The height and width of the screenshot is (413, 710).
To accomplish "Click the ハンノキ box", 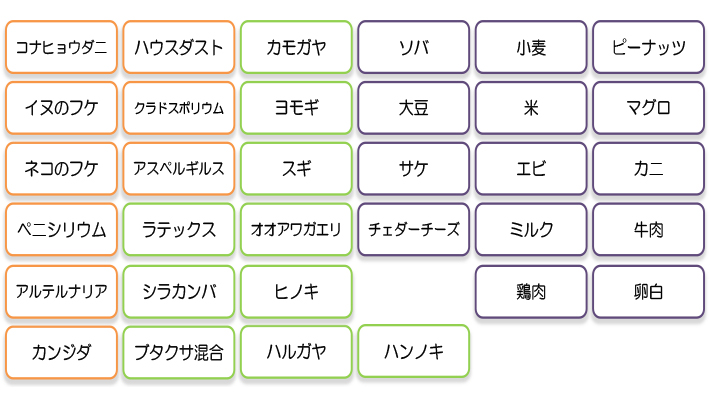I will 413,351.
